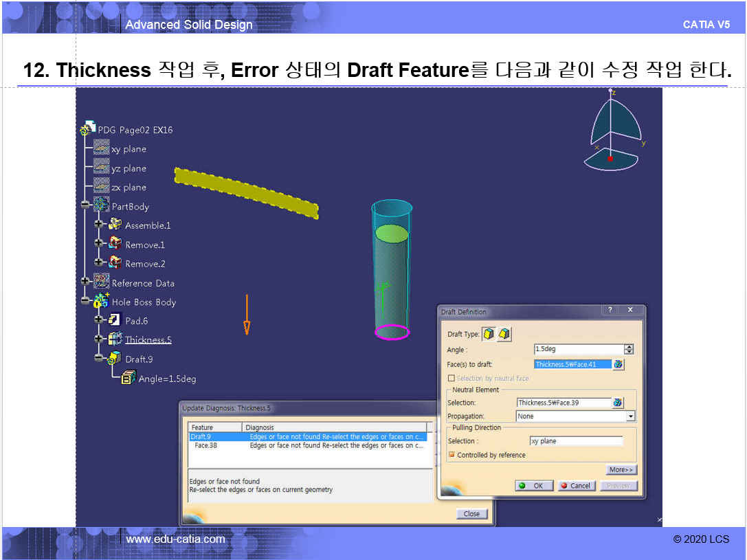
Task: Open the Propagation dropdown
Action: [x=630, y=416]
